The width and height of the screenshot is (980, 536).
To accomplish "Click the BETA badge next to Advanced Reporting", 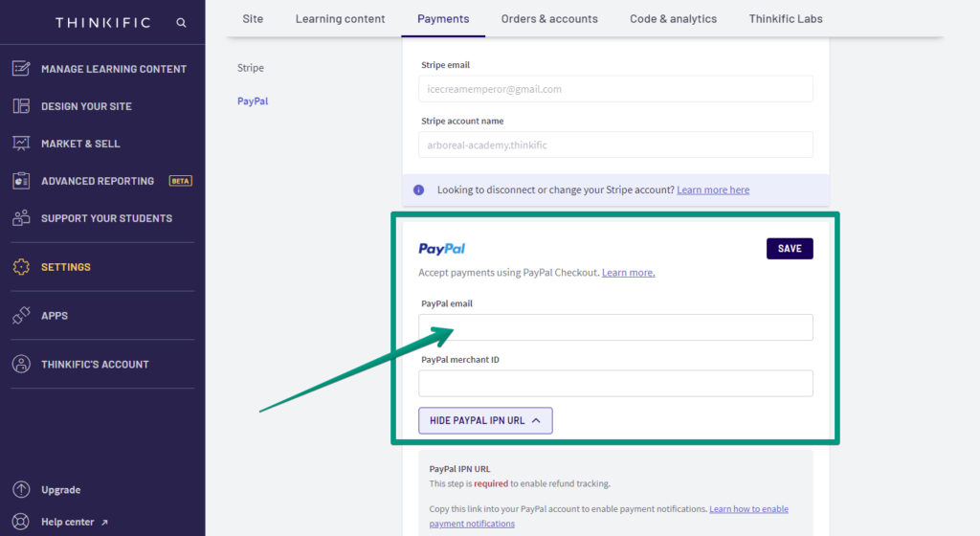I will (x=181, y=181).
